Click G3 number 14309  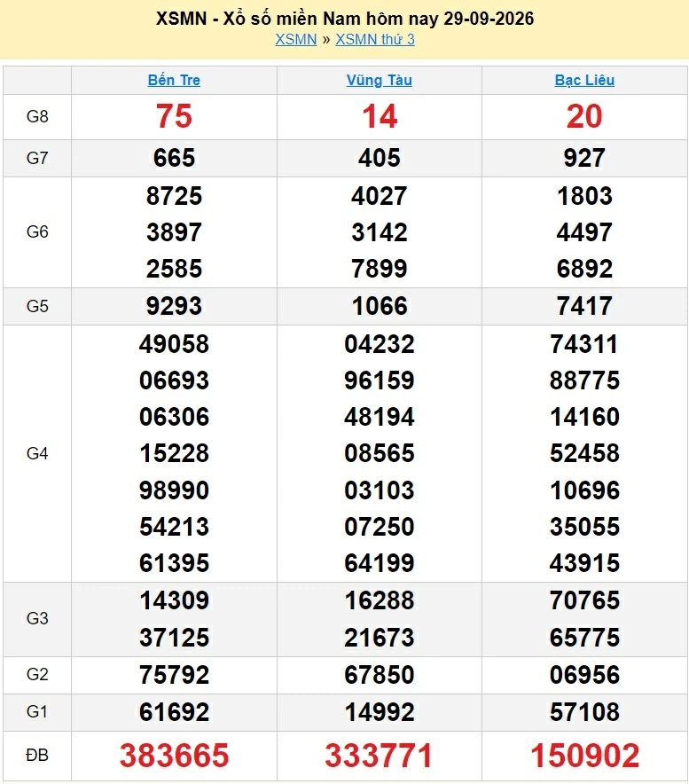coord(174,600)
